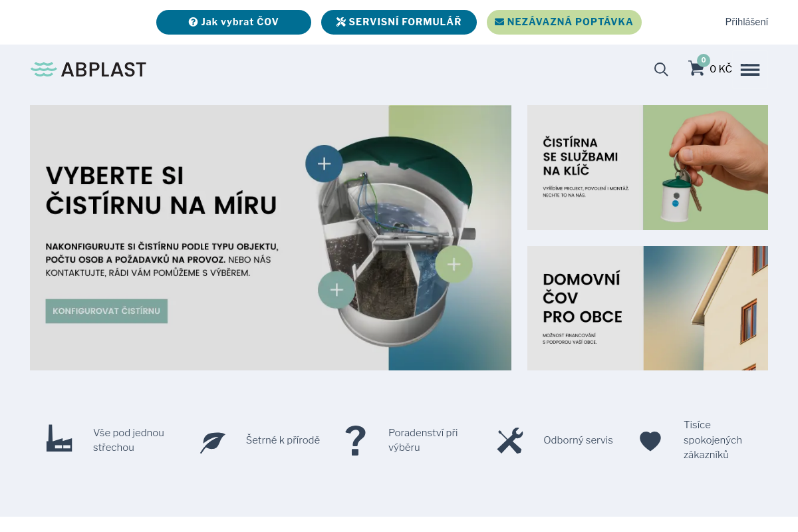
Task: Open the hamburger navigation menu
Action: 749,69
